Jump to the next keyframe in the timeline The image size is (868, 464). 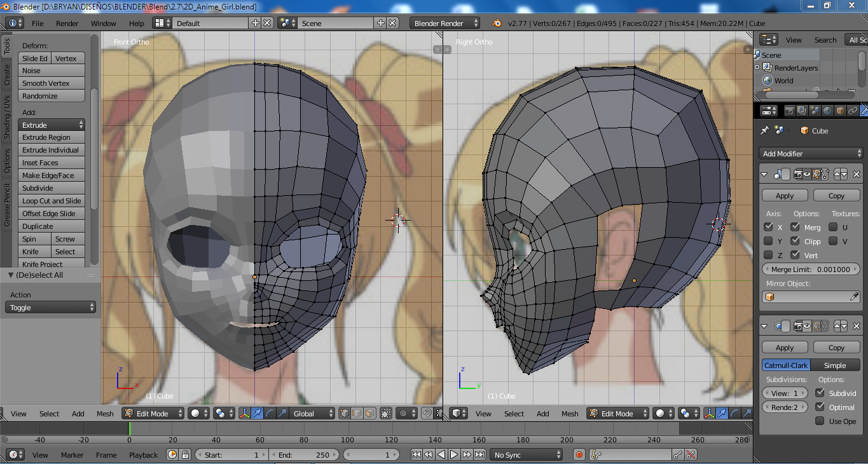pos(467,454)
